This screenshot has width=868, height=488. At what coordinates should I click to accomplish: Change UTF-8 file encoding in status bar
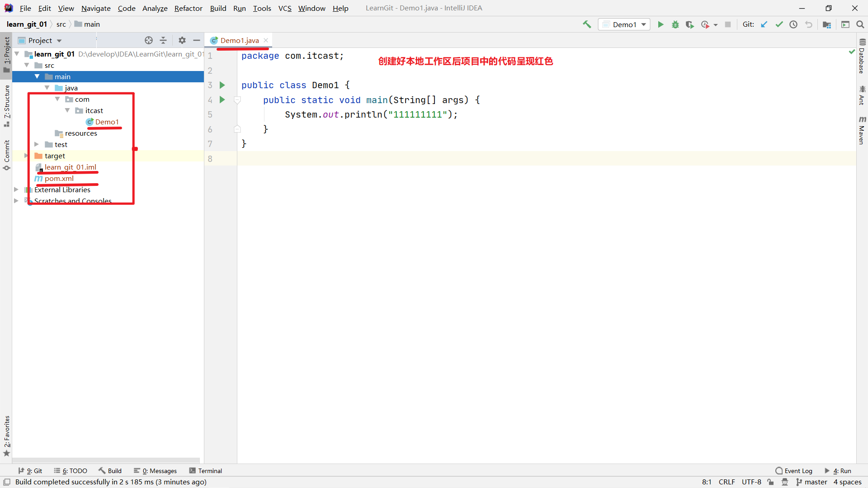click(x=751, y=482)
